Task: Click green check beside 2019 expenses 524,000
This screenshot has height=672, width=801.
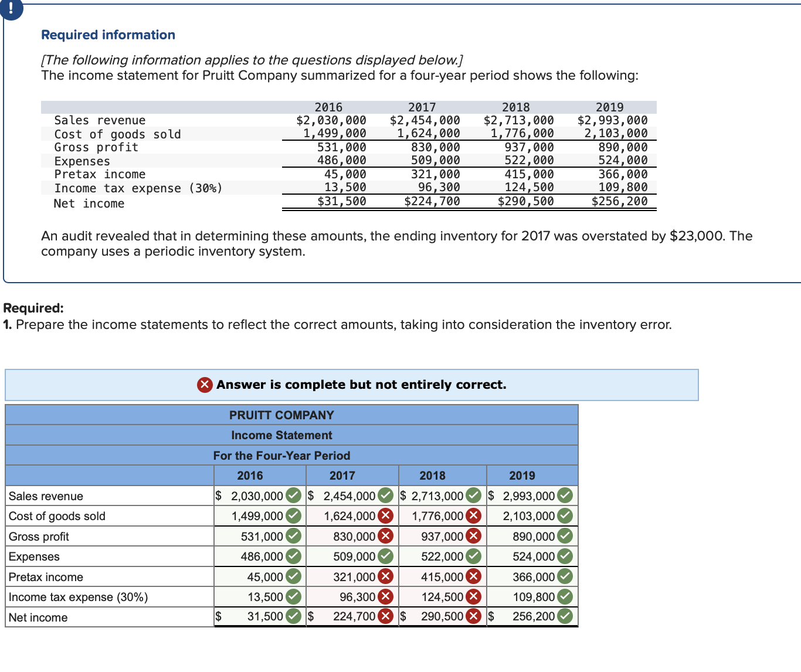Action: click(x=565, y=556)
